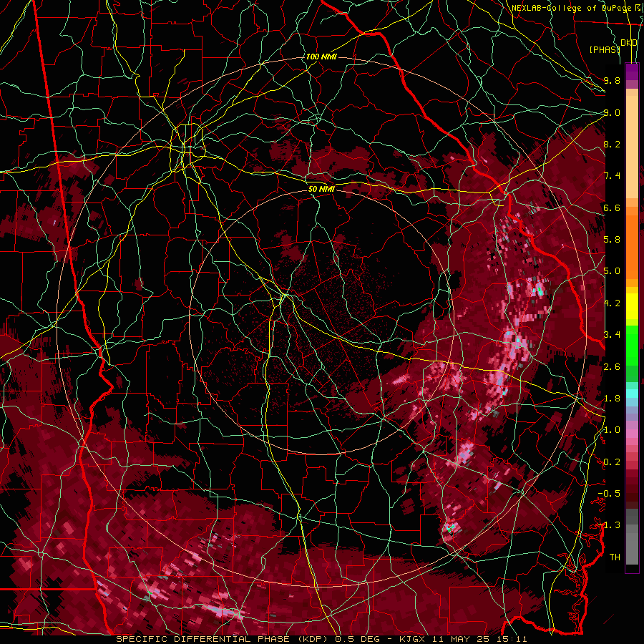This screenshot has height=644, width=644.
Task: Click the 1.8 legend value
Action: tap(612, 398)
